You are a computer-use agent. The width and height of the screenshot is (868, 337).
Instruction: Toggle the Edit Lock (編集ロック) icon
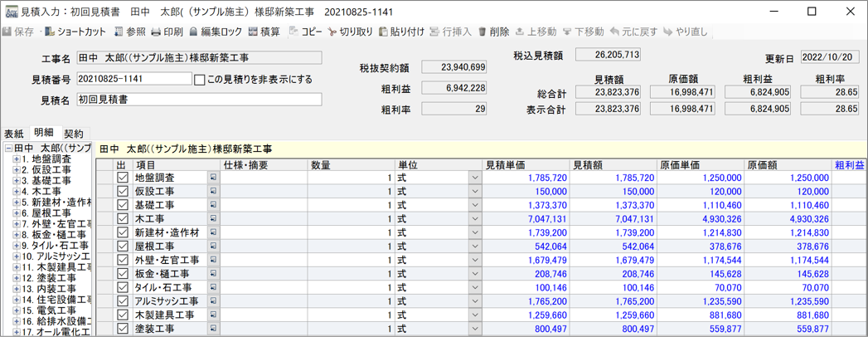(194, 32)
